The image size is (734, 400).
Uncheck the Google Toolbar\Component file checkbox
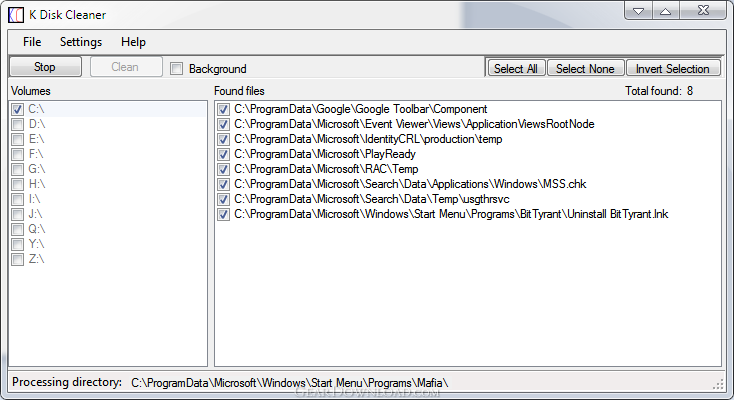(x=224, y=110)
